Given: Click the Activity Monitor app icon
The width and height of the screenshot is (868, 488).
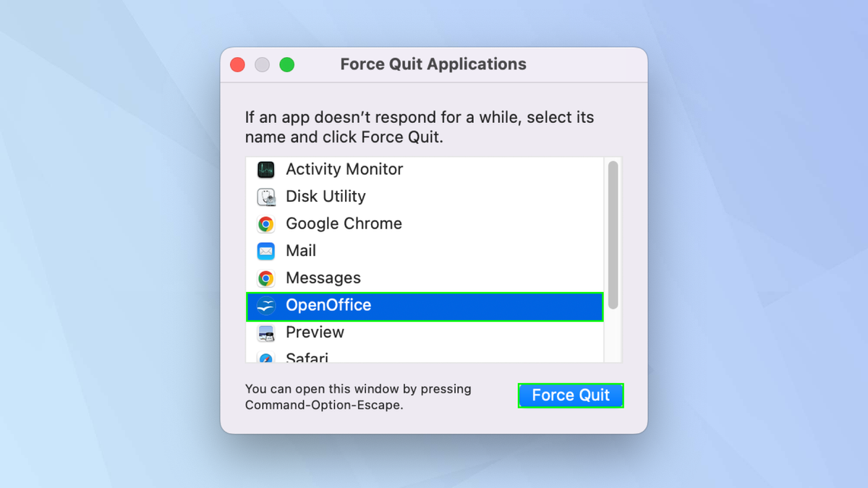Looking at the screenshot, I should pyautogui.click(x=265, y=169).
